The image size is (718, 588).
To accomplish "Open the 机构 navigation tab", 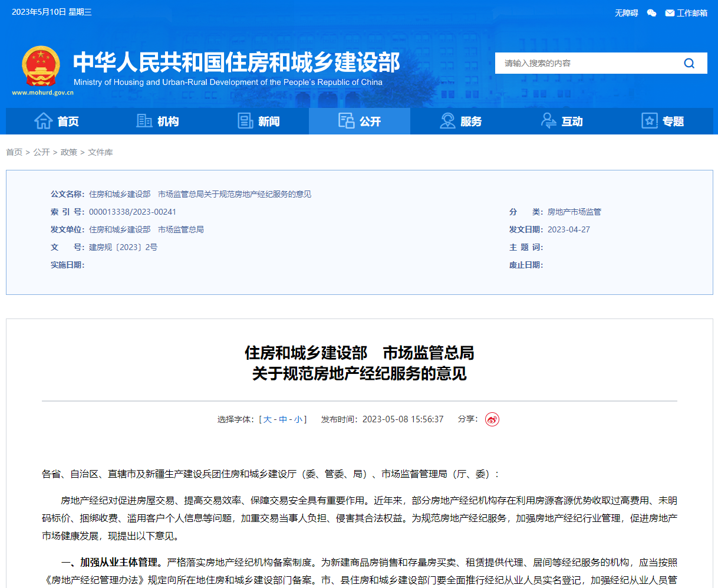I will click(157, 121).
